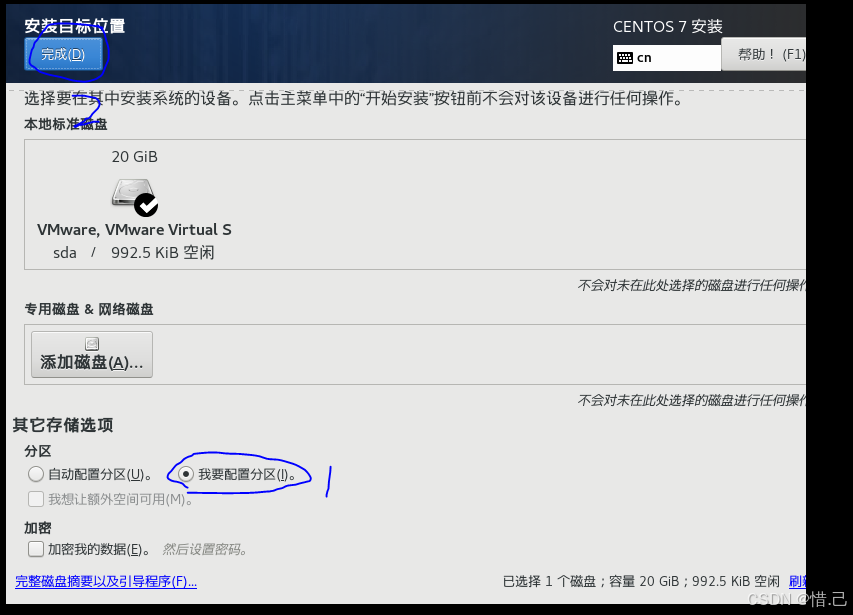The image size is (853, 615).
Task: Click the 其它存储选项 heading
Action: tap(63, 425)
